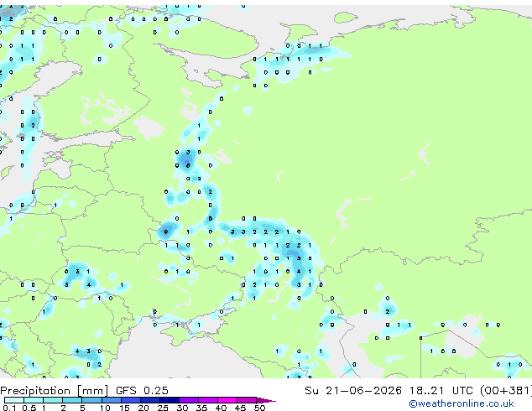Select the 5 mm legend color swatch

[x=91, y=400]
